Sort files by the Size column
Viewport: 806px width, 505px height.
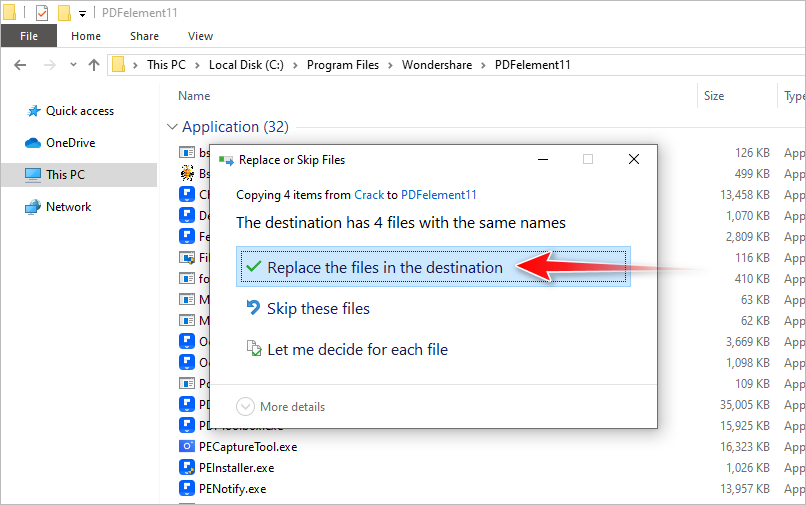click(714, 96)
